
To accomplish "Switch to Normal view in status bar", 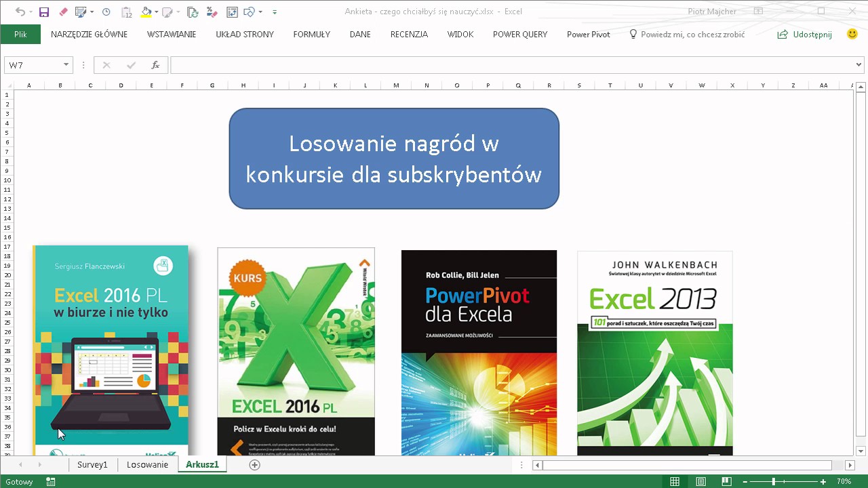I will coord(675,481).
